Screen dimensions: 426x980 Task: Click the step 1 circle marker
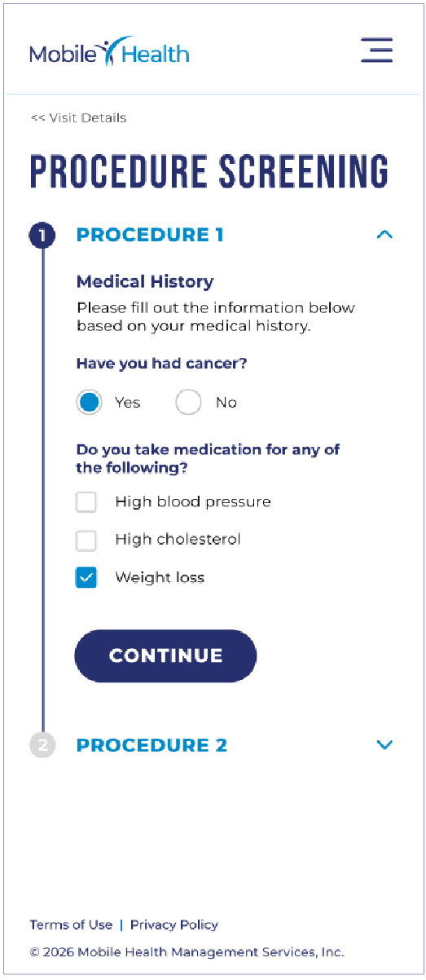tap(42, 236)
